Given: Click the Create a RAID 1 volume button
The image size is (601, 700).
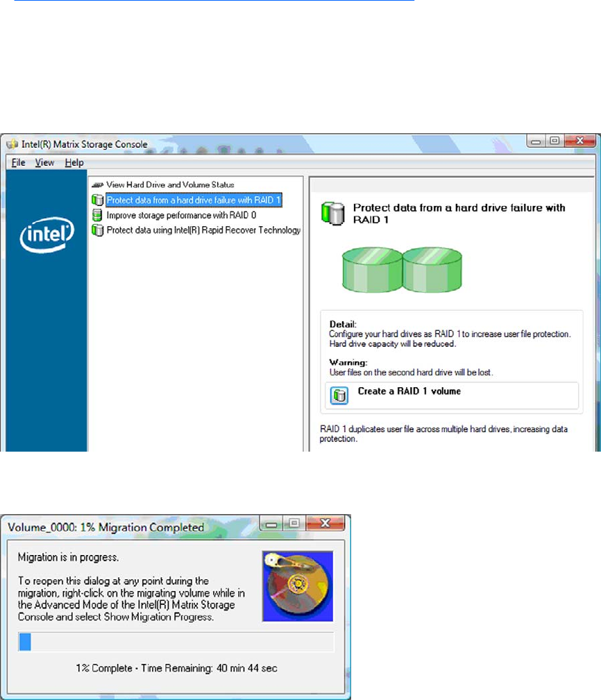Looking at the screenshot, I should pyautogui.click(x=452, y=395).
